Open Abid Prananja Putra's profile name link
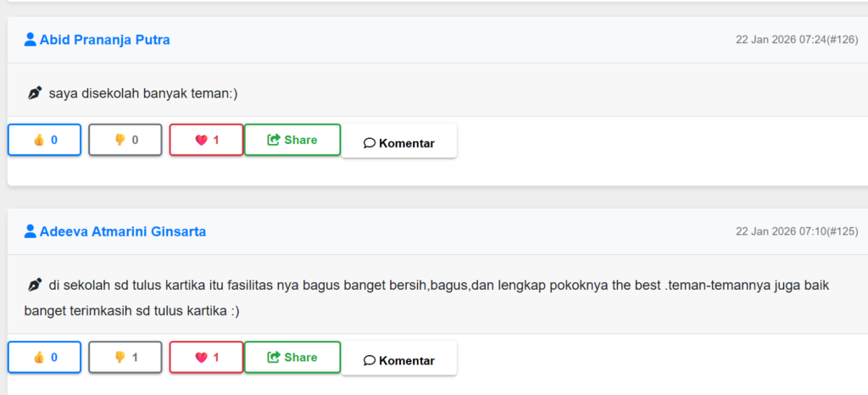This screenshot has height=395, width=868. click(x=104, y=40)
